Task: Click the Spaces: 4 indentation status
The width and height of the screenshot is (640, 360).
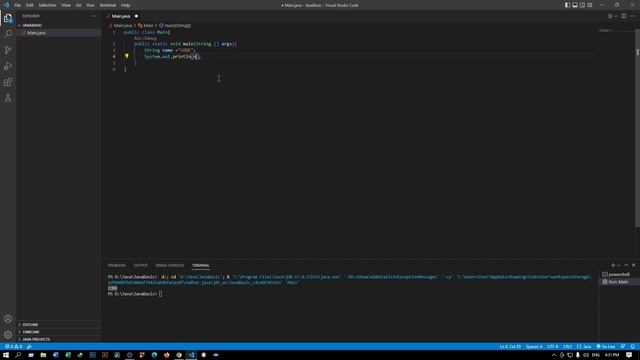Action: click(534, 347)
